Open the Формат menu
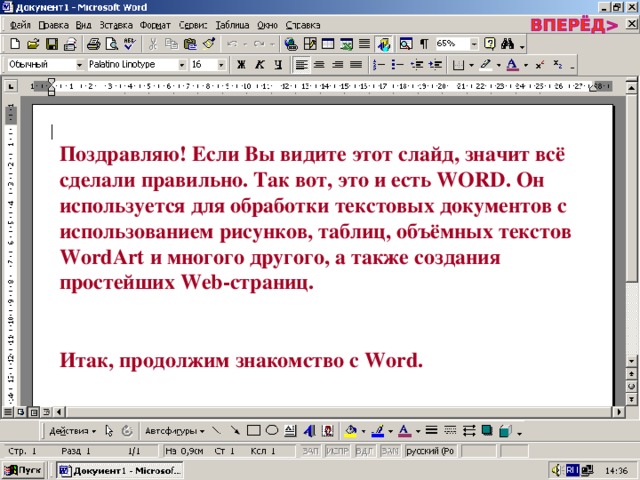The height and width of the screenshot is (480, 640). click(x=155, y=25)
